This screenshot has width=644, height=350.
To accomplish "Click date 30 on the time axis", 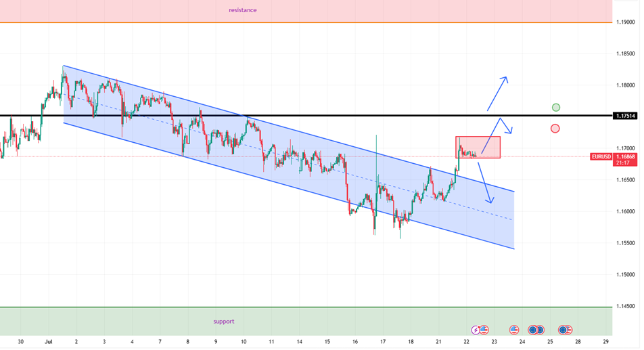I will 20,342.
